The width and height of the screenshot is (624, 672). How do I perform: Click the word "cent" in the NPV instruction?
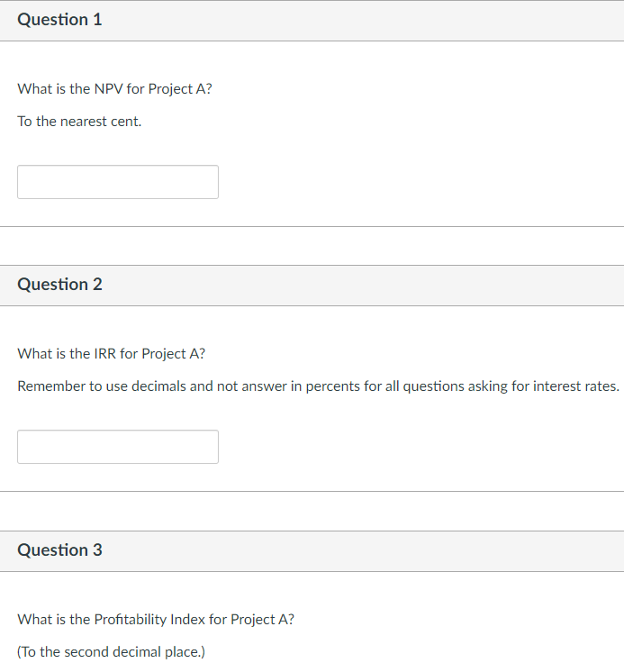[125, 121]
